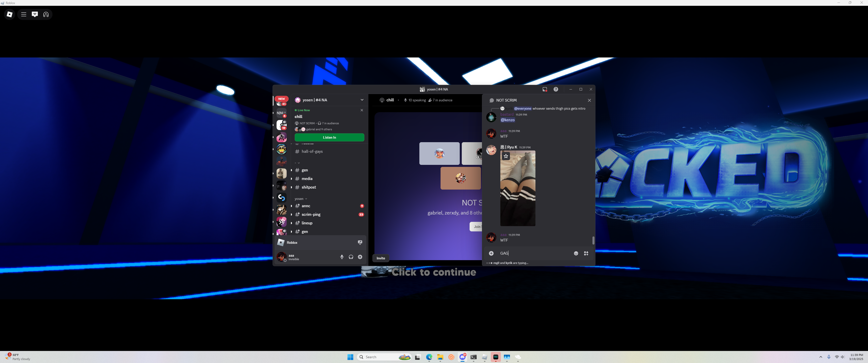Expand yosen | #4 NA server dropdown
This screenshot has width=868, height=363.
362,100
